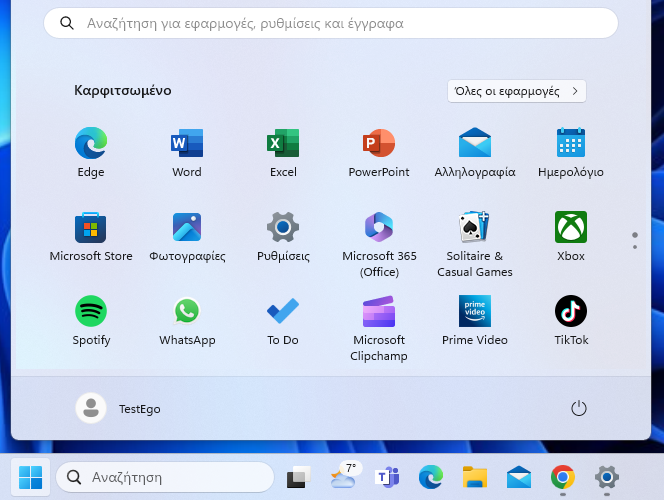Focus the Start menu search field
Viewport: 664px width, 500px height.
pyautogui.click(x=331, y=23)
